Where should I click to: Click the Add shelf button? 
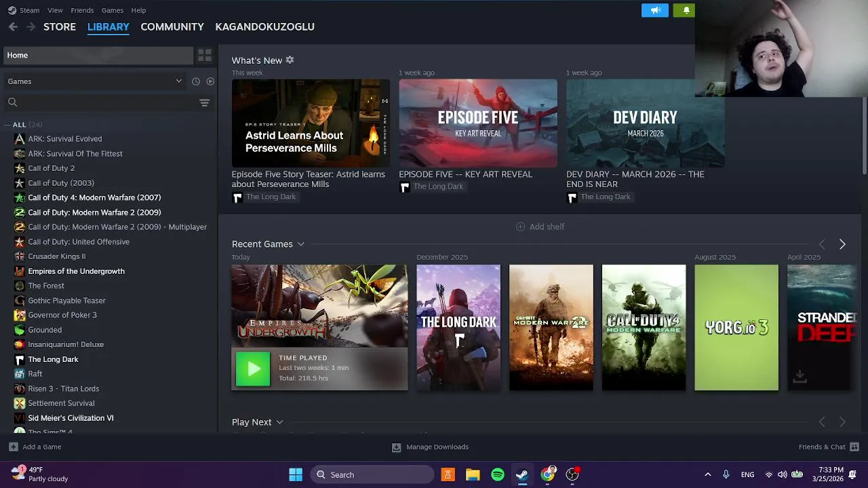[x=540, y=226]
